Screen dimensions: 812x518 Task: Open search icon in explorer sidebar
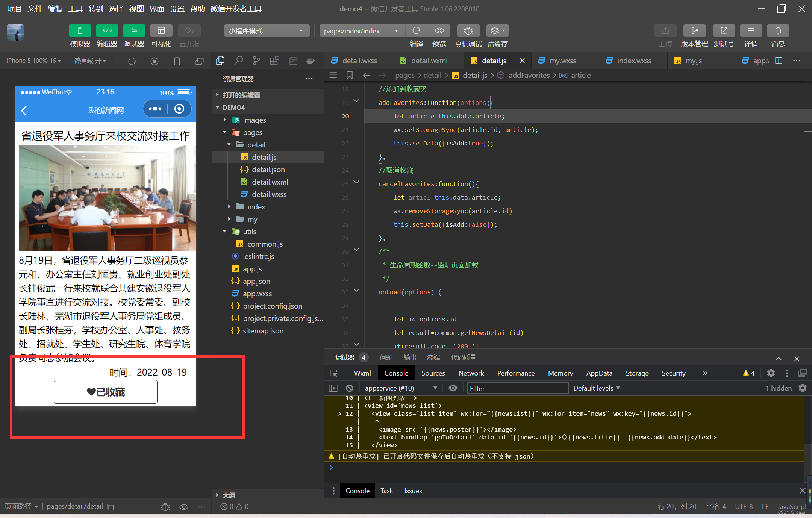tap(238, 61)
